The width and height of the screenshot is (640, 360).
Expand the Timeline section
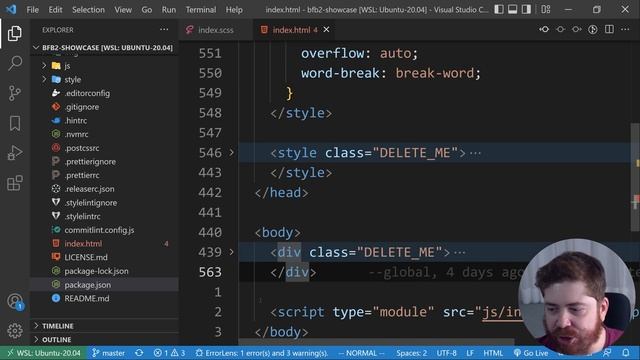coord(105,326)
